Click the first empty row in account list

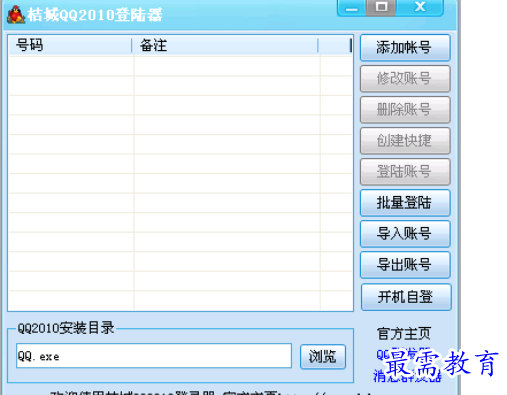(x=180, y=66)
